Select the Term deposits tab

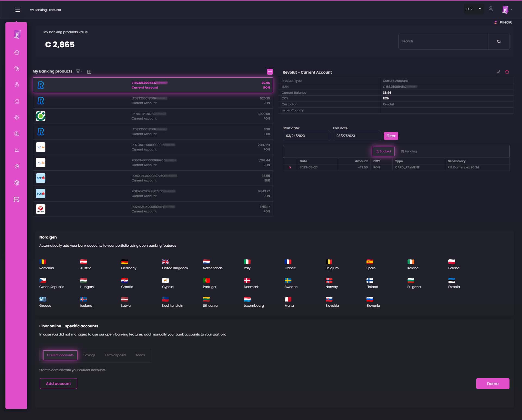[x=116, y=355]
